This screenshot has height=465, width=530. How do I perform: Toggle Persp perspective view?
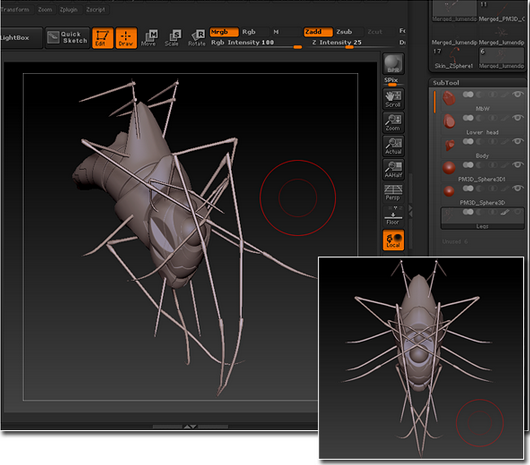point(393,192)
